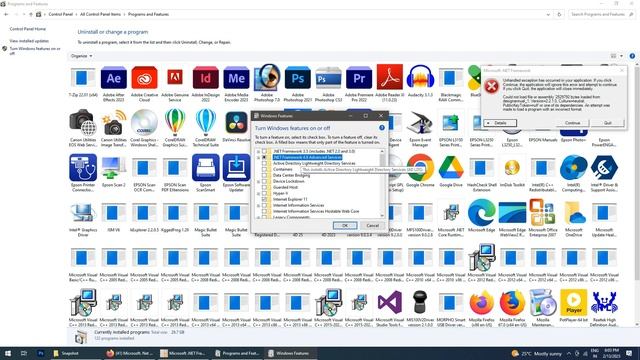Check the Device Lockdown checkbox
The image size is (640, 360).
coord(264,181)
